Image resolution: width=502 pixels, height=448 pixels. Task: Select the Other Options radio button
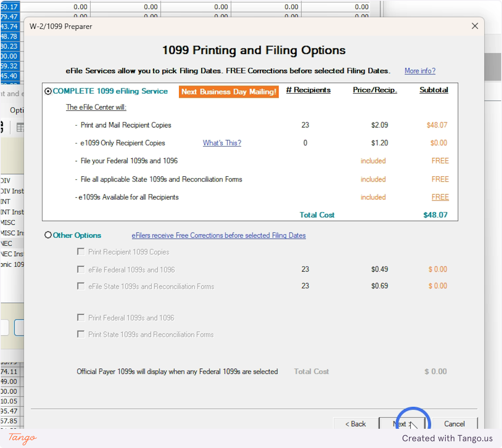click(48, 235)
